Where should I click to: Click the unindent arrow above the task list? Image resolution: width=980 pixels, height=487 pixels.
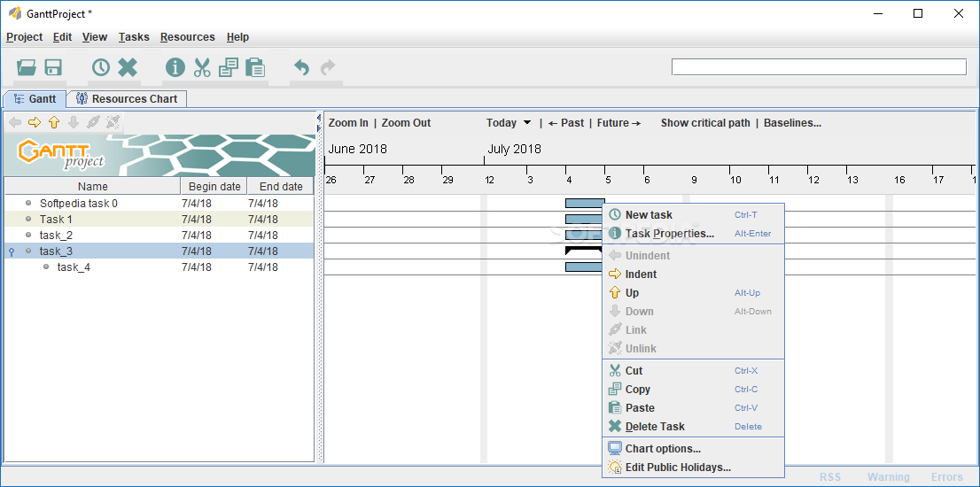pos(15,122)
